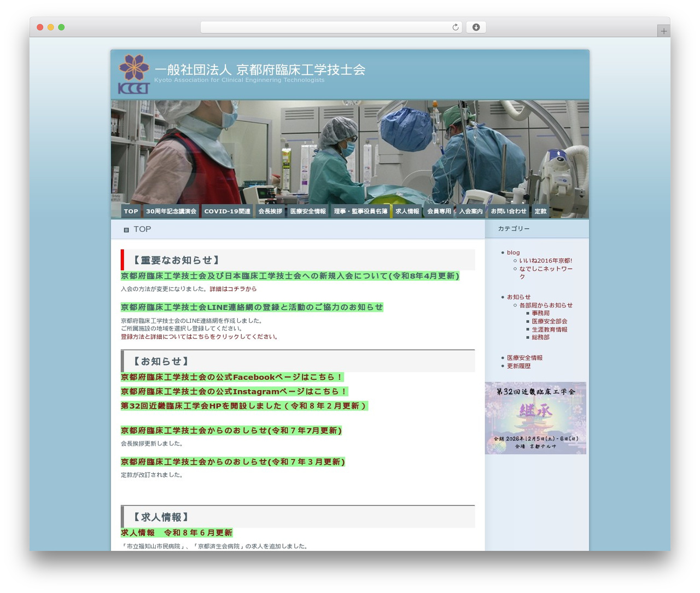Viewport: 700px width, 593px height.
Task: Reload the page with the refresh icon
Action: [x=456, y=27]
